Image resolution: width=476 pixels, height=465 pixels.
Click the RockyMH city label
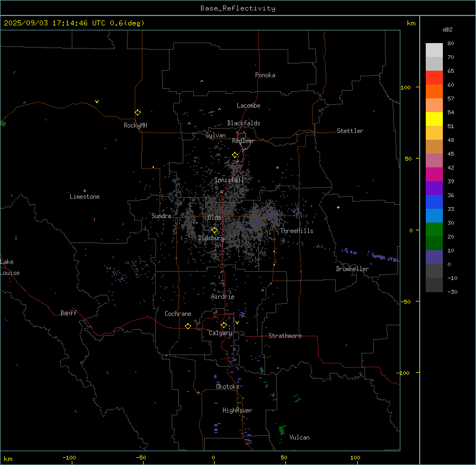pyautogui.click(x=135, y=125)
